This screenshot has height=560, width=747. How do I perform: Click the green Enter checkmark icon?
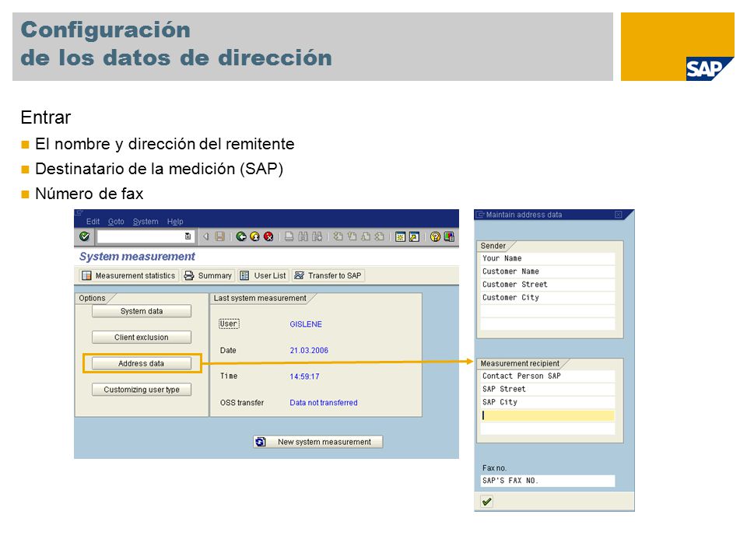(85, 236)
